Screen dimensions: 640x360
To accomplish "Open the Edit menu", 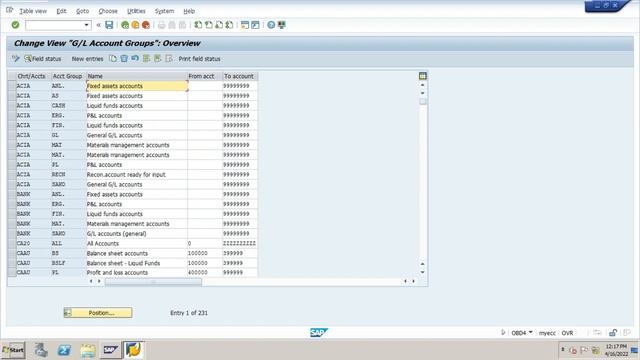I will pos(61,11).
